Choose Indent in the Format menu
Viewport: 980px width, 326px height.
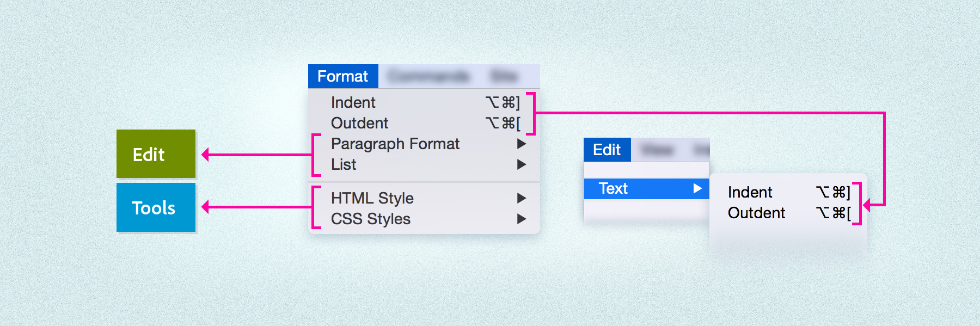[353, 102]
